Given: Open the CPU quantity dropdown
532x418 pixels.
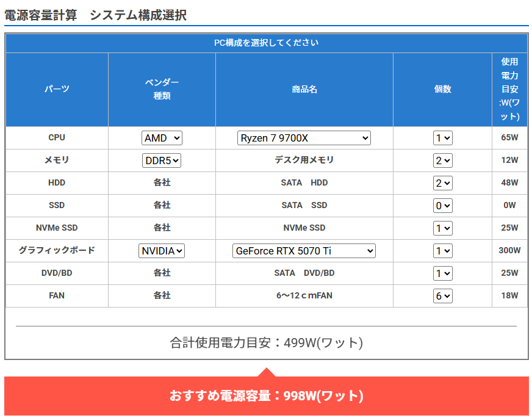Looking at the screenshot, I should click(442, 138).
